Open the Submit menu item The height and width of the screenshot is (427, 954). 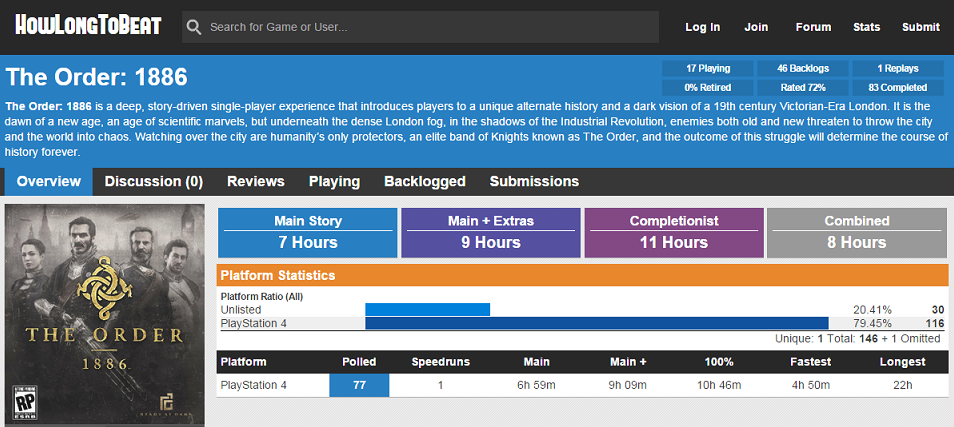pyautogui.click(x=921, y=27)
